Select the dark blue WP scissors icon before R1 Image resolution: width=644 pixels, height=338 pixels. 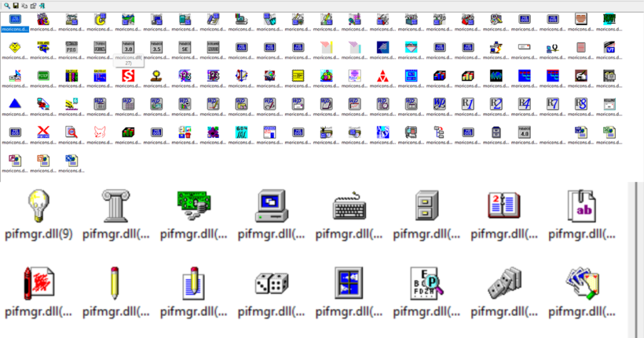440,104
